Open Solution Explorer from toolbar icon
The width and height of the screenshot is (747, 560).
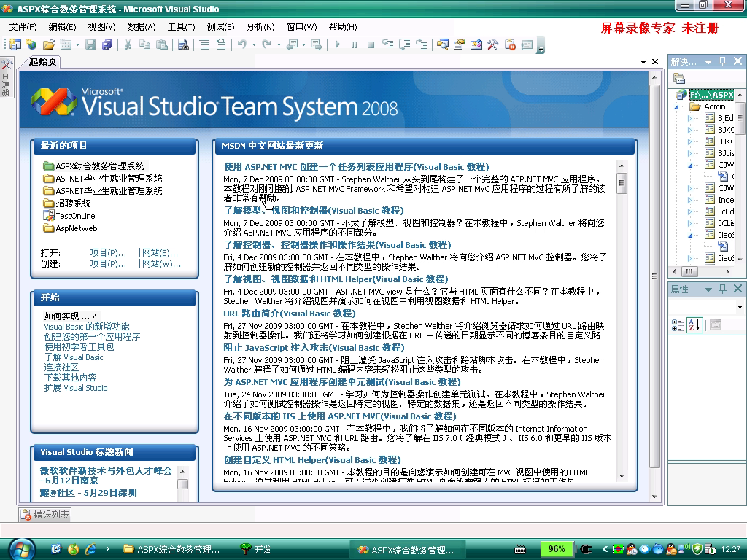click(443, 44)
